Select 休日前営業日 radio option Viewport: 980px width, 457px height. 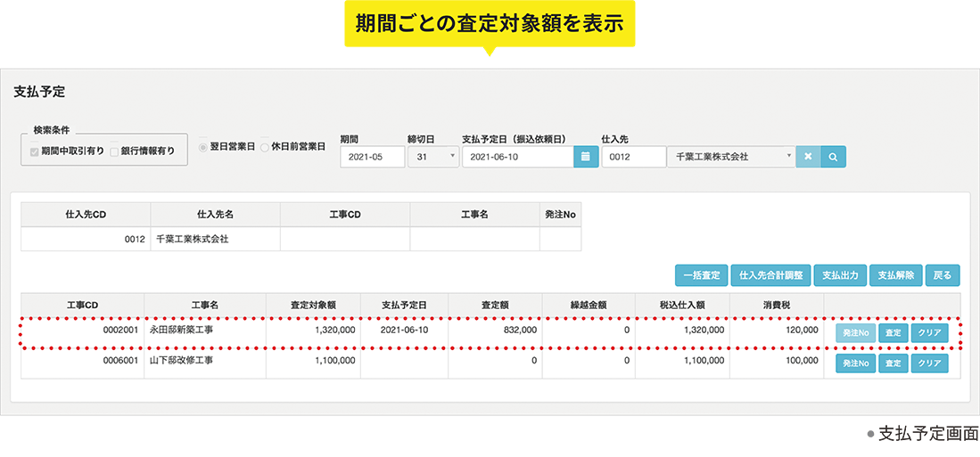pos(264,147)
